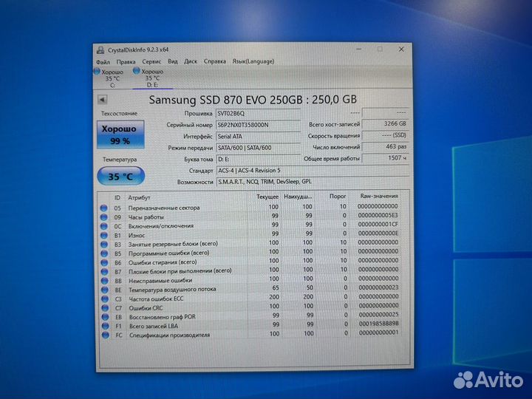Click status circle of Занятые резервные блоки row
Screen dimensions: 532x399
pos(104,245)
